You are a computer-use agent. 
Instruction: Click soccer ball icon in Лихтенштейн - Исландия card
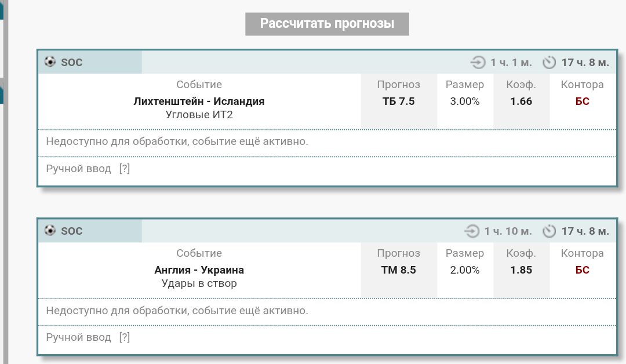point(50,62)
